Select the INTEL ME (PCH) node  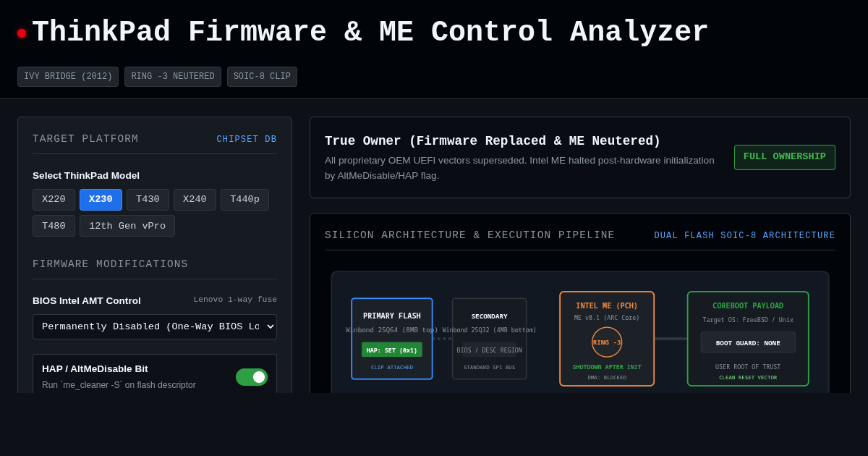[607, 339]
